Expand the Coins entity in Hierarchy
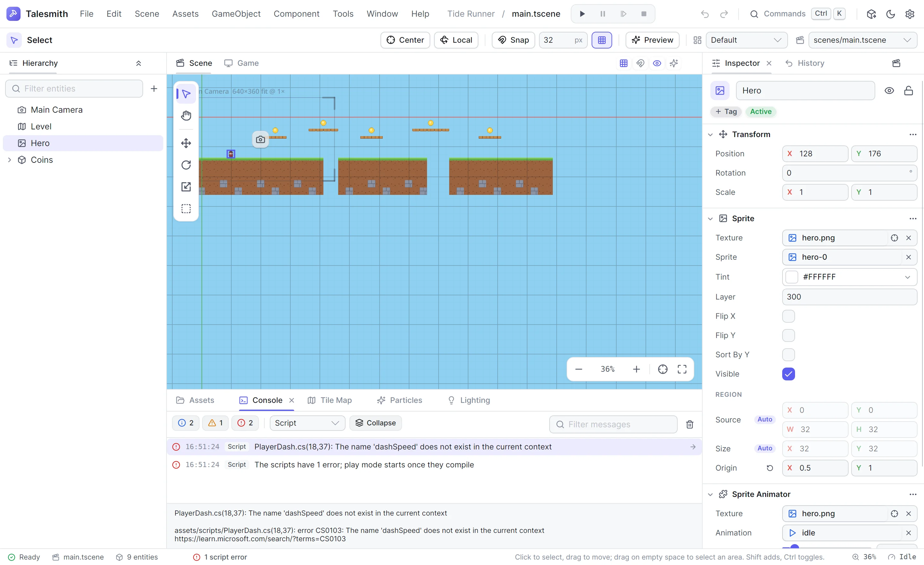 [9, 160]
